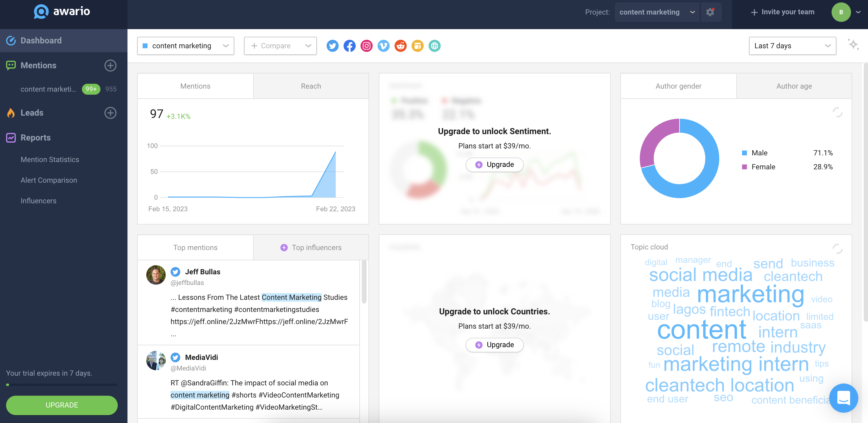Open the Last 7 days date range dropdown

(x=792, y=46)
